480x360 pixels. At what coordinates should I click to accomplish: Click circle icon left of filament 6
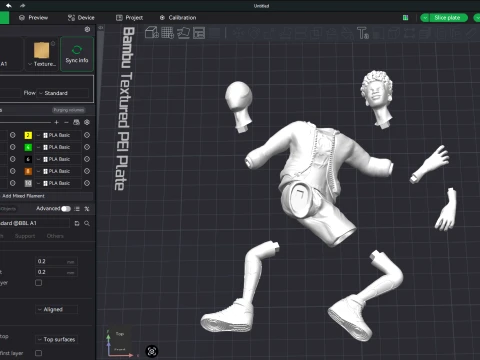click(13, 159)
